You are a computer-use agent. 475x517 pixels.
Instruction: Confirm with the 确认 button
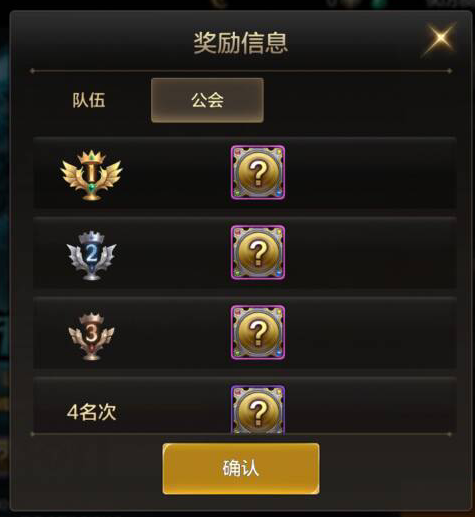pos(241,468)
